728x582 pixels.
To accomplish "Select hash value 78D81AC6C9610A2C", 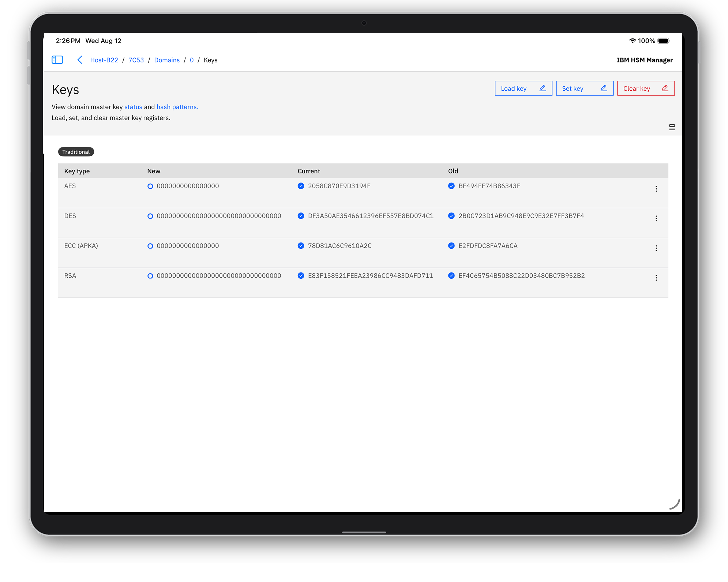I will tap(340, 246).
